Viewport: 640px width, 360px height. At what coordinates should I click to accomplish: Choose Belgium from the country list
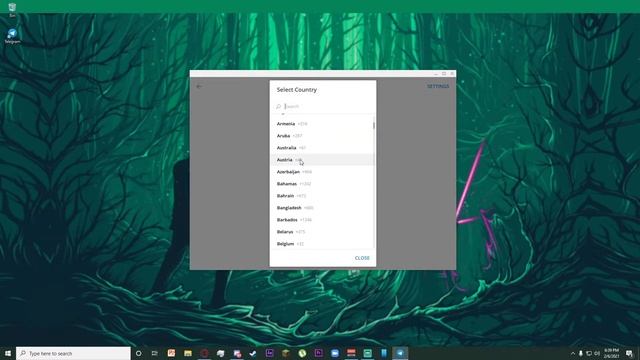click(x=322, y=244)
